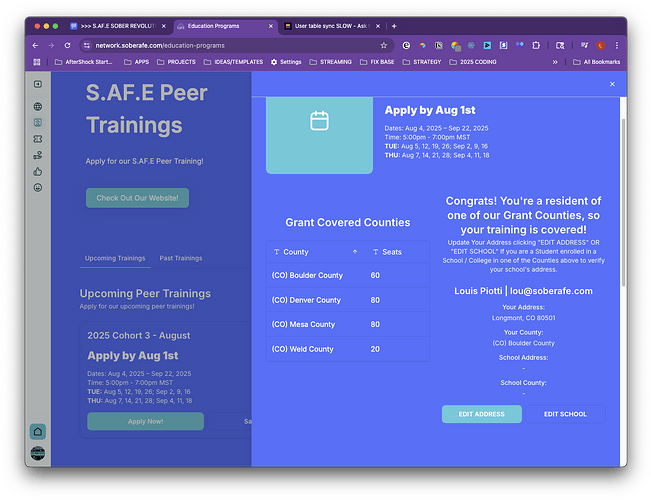
Task: Open the video play icon in sidebar
Action: coord(38,84)
